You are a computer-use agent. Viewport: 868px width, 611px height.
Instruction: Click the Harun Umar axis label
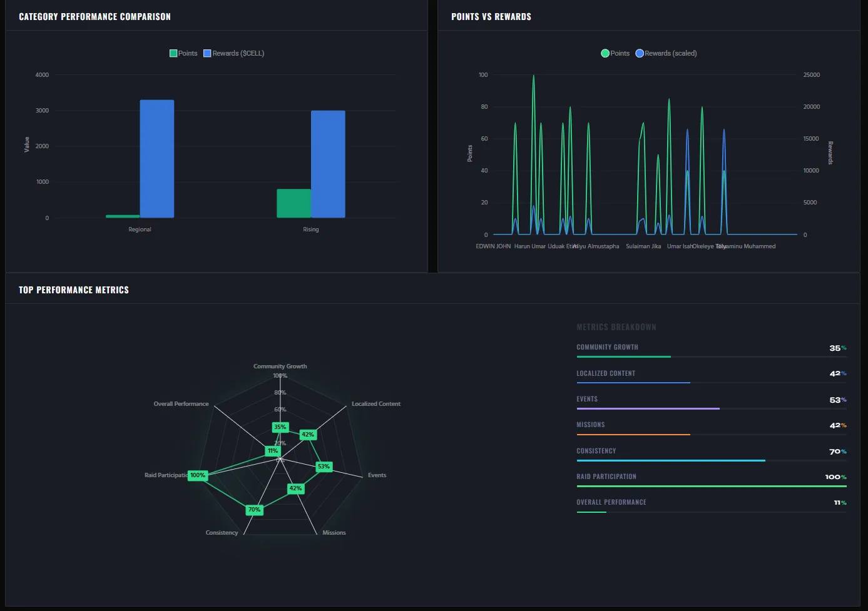[x=530, y=246]
